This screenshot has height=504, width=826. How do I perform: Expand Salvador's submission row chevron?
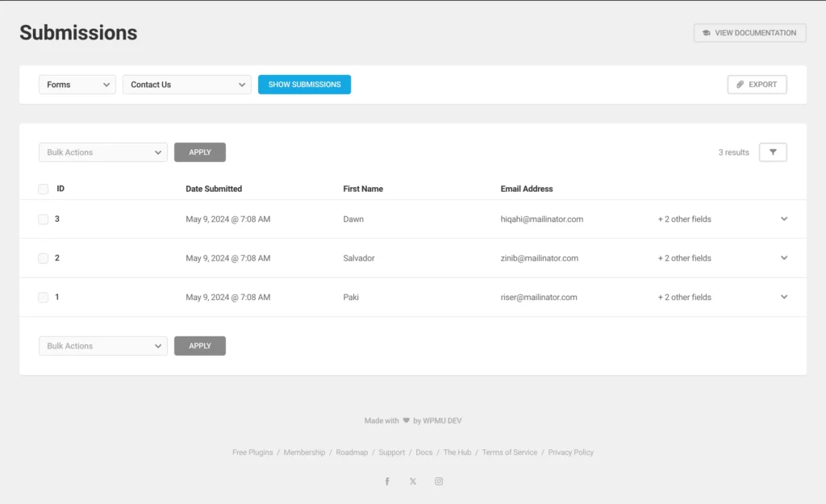click(784, 258)
